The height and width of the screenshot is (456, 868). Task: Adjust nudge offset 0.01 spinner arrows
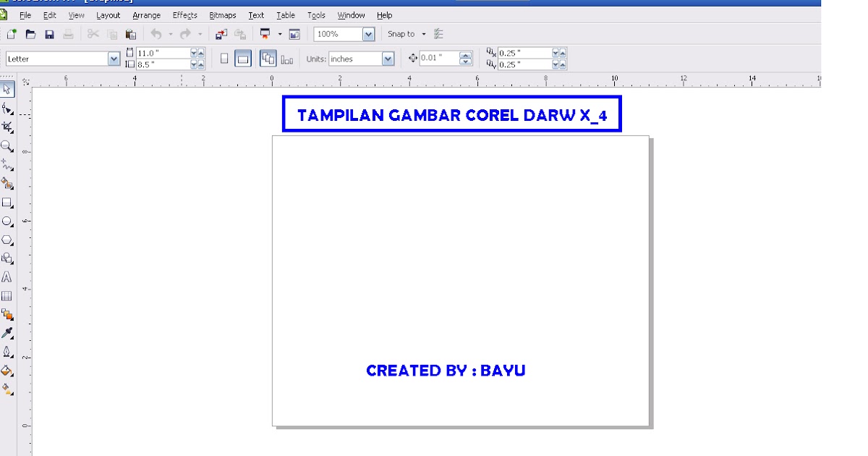click(x=466, y=59)
